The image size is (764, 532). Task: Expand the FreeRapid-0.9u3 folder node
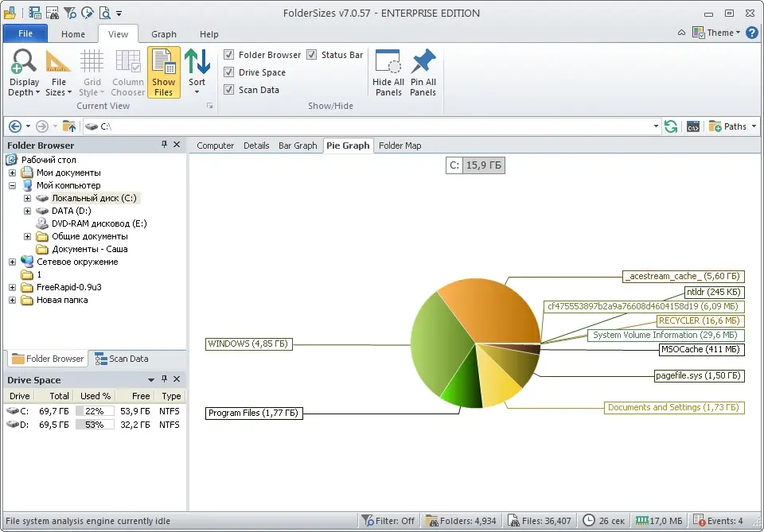(x=12, y=287)
